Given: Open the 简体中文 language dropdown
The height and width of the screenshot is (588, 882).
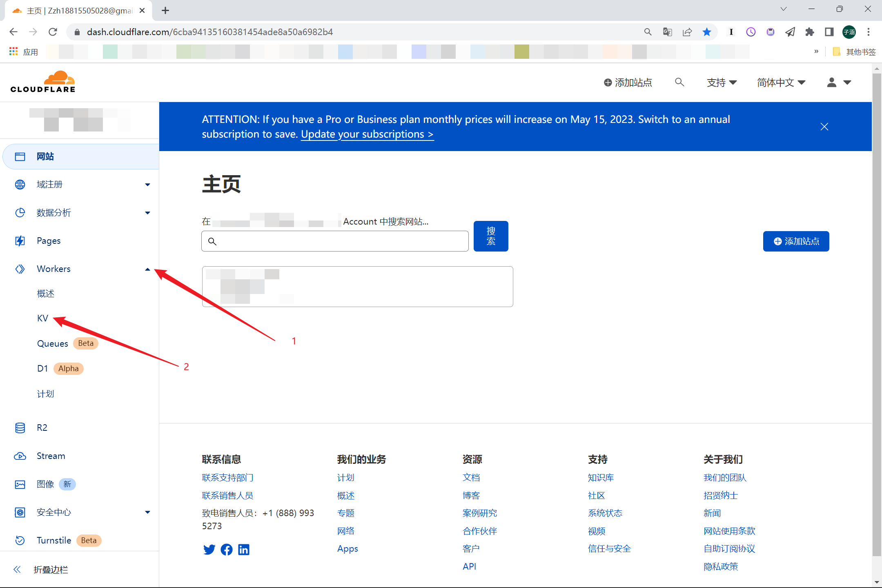Looking at the screenshot, I should [781, 82].
